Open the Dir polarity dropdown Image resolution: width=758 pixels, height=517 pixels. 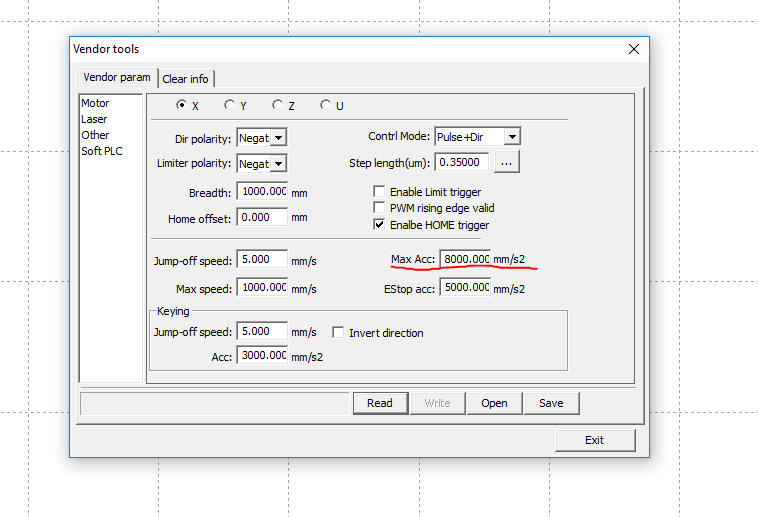click(278, 137)
